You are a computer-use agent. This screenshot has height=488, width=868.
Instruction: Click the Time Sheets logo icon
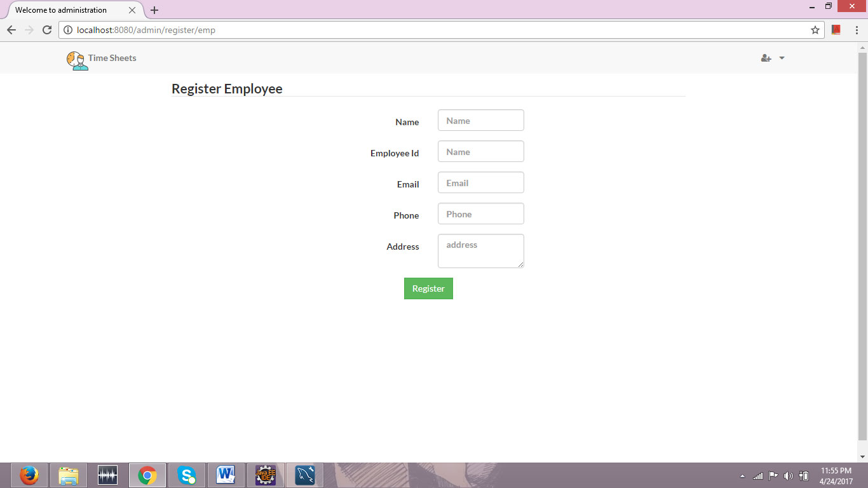pos(78,60)
